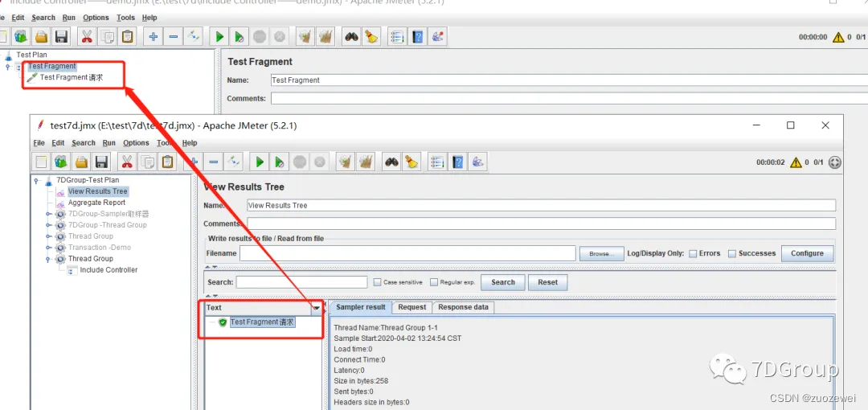The height and width of the screenshot is (410, 868).
Task: Open File menu in test7d window
Action: point(39,143)
